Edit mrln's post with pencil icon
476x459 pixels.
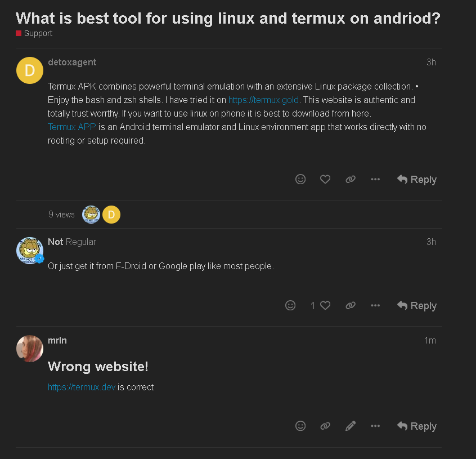[x=351, y=426]
